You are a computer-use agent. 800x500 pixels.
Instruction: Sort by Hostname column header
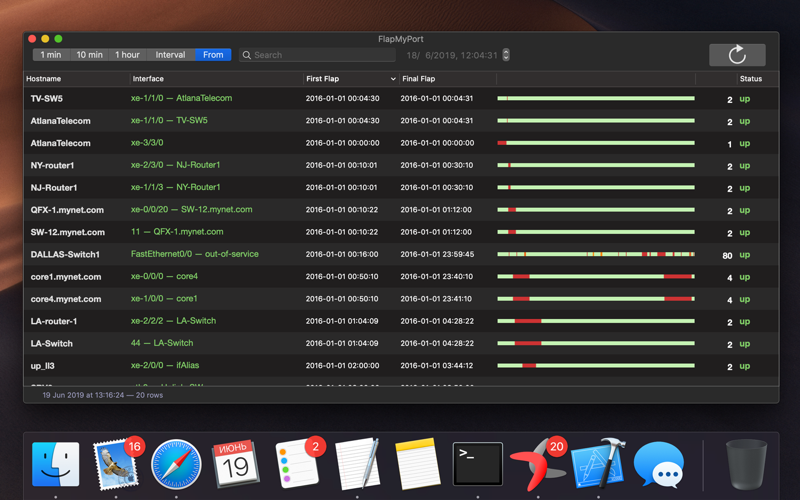pyautogui.click(x=43, y=79)
